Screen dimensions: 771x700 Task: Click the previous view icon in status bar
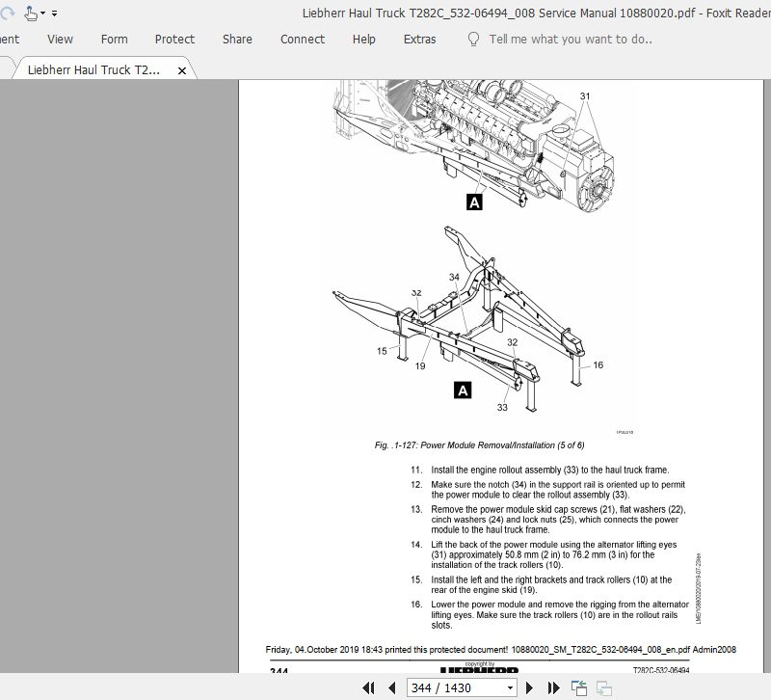578,687
